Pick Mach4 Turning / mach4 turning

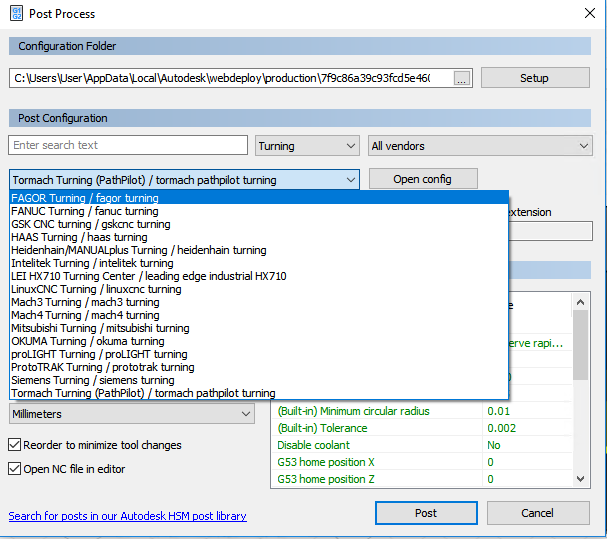tap(259, 315)
